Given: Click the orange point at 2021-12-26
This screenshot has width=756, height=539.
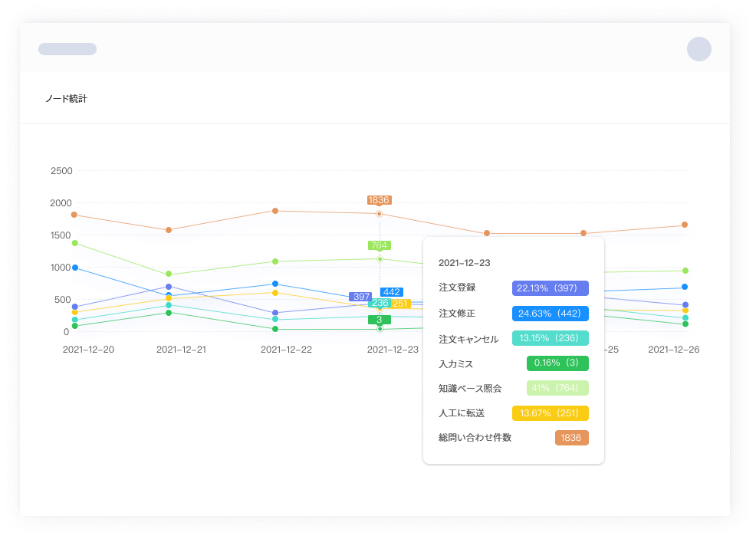Looking at the screenshot, I should tap(685, 225).
